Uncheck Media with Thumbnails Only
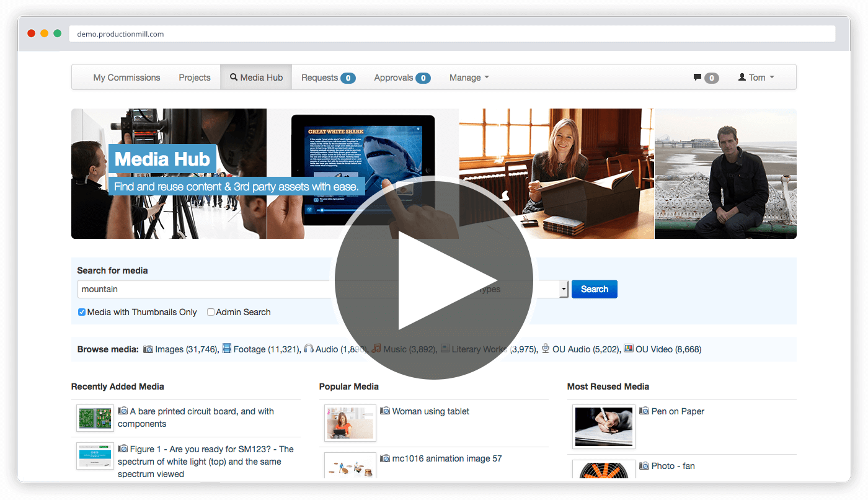This screenshot has height=500, width=868. click(81, 312)
